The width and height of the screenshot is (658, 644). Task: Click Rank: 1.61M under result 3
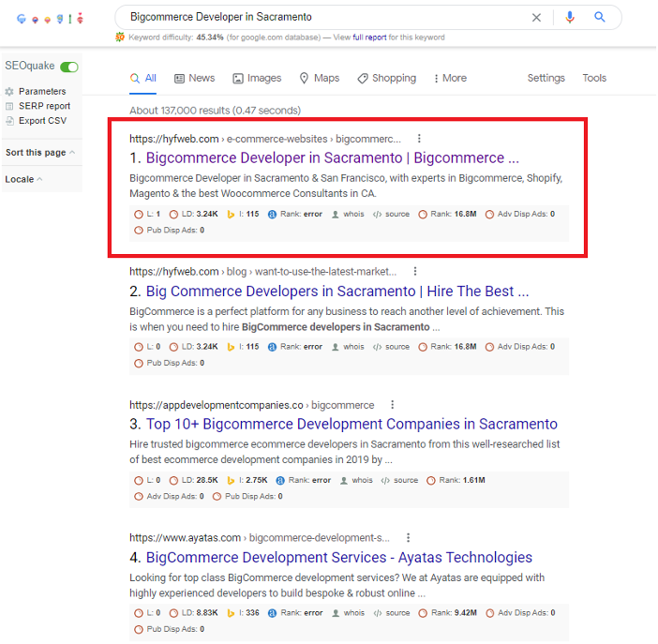(x=456, y=481)
